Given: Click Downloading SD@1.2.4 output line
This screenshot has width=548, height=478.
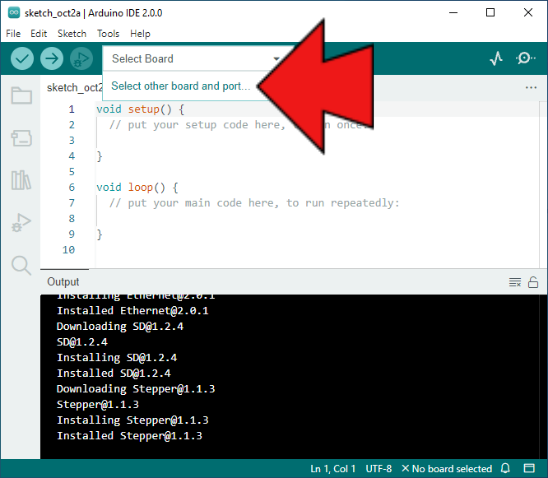Looking at the screenshot, I should (120, 326).
